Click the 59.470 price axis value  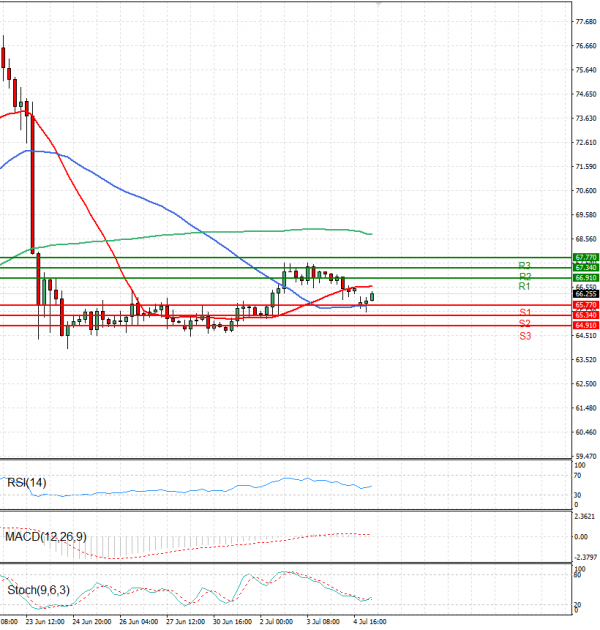coord(586,456)
